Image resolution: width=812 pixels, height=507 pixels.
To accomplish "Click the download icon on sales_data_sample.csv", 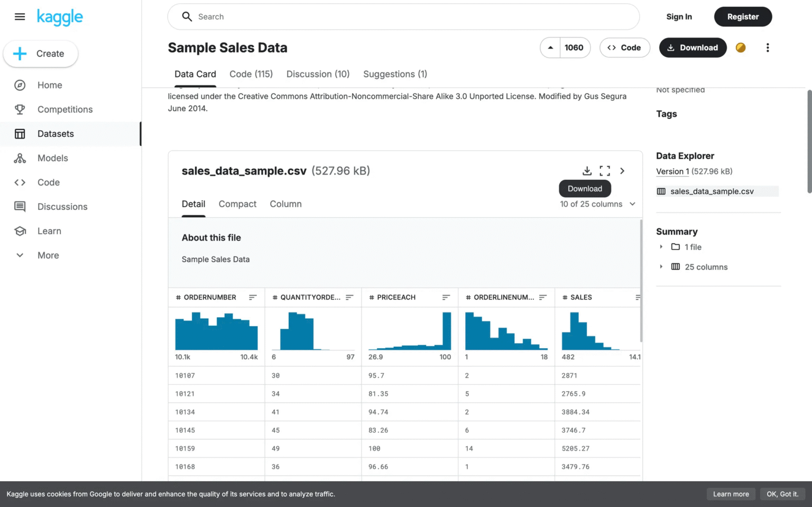I will 587,171.
